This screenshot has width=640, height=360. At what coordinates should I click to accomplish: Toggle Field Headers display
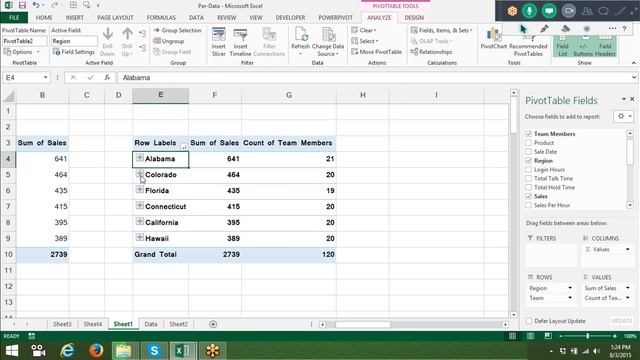coord(605,46)
